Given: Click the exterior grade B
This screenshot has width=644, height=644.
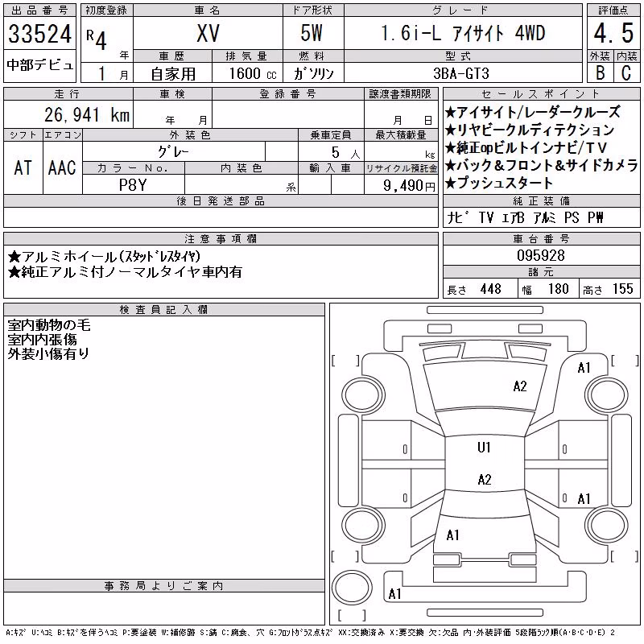Looking at the screenshot, I should 600,72.
